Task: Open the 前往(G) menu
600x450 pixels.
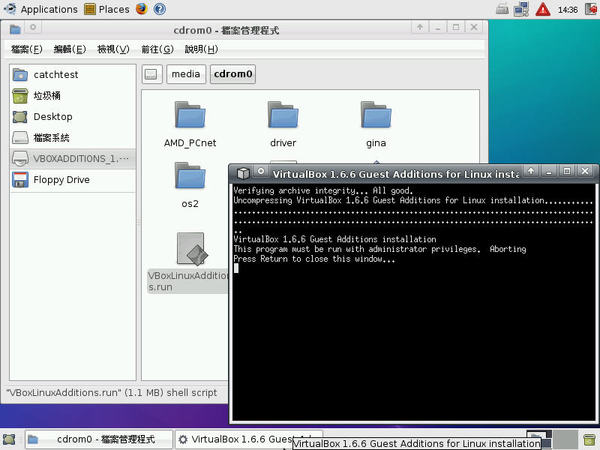Action: (x=157, y=49)
